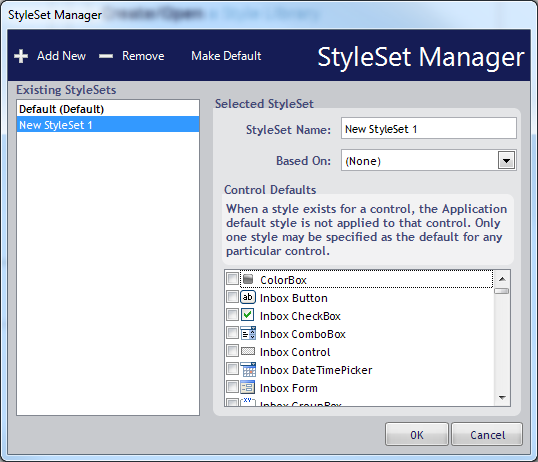Screen dimensions: 538x462
Task: Click the Inbox ComboBox icon
Action: (248, 333)
